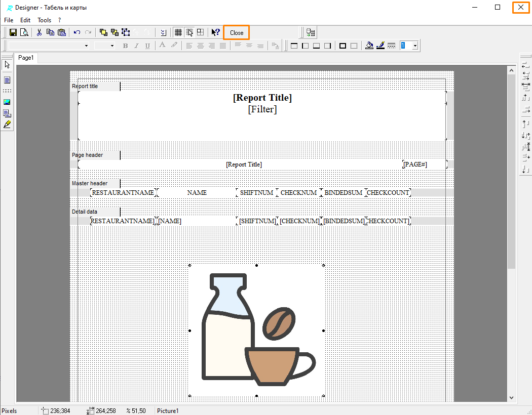Toggle the Snap to Grid button
The image size is (532, 415).
[189, 32]
